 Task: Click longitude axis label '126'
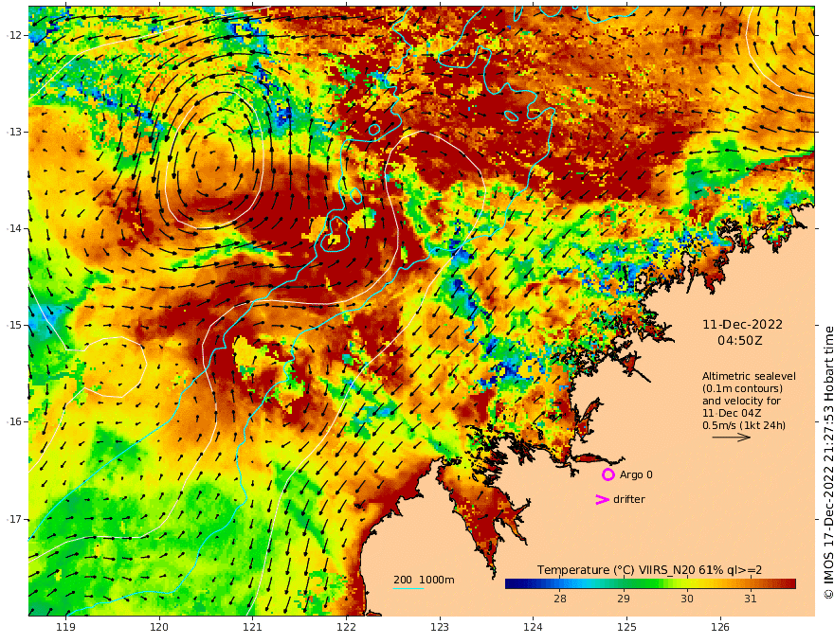[720, 628]
